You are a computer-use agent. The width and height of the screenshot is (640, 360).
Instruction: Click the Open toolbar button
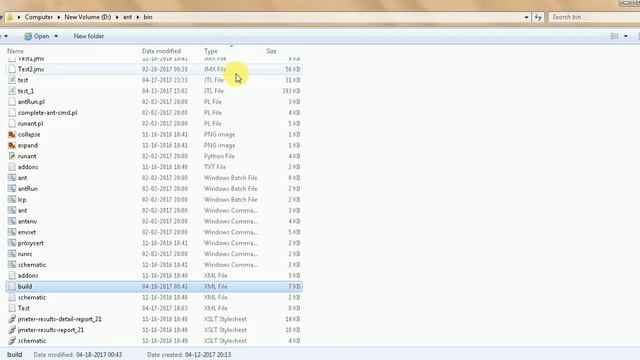[37, 36]
